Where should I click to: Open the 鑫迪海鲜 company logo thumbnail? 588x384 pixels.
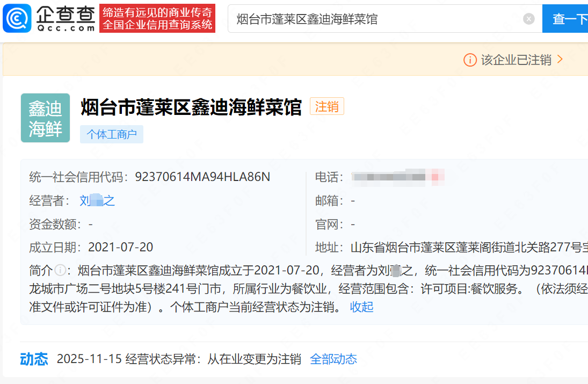(45, 118)
